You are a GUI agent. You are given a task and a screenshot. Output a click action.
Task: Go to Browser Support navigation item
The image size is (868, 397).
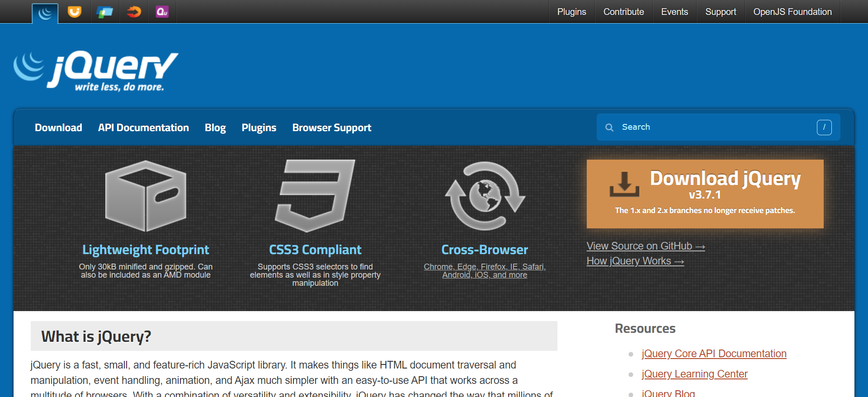pyautogui.click(x=331, y=128)
